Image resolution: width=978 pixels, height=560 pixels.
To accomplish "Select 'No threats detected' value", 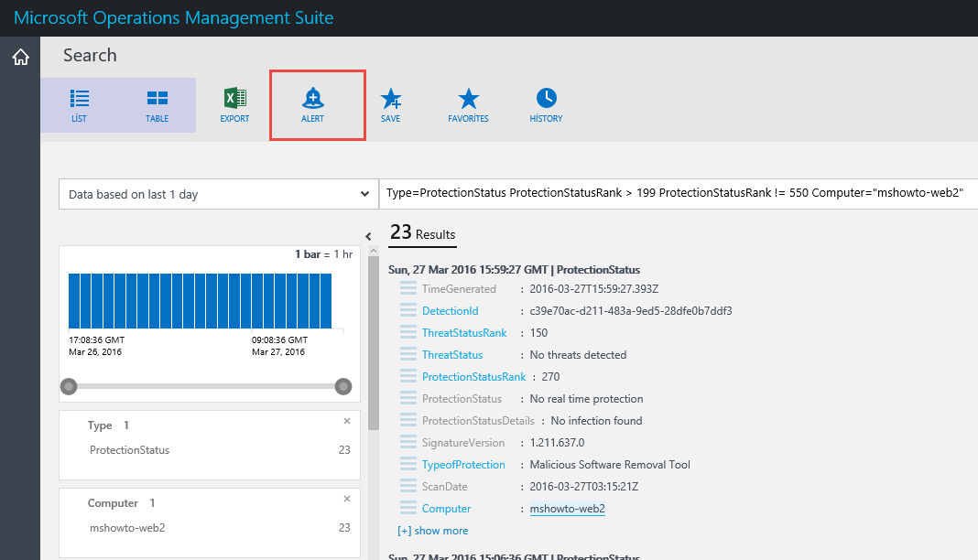I will point(578,354).
